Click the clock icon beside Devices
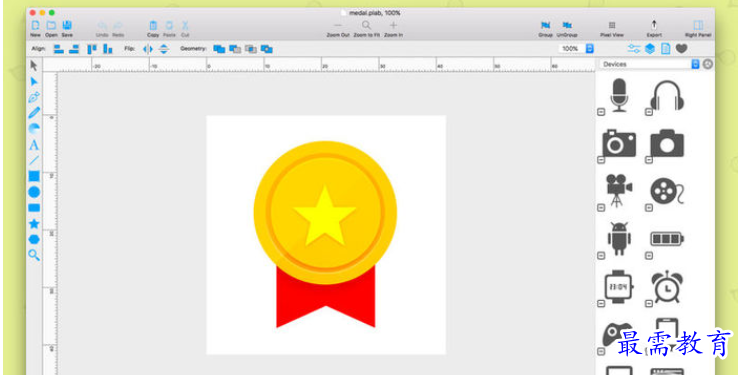 pyautogui.click(x=708, y=64)
